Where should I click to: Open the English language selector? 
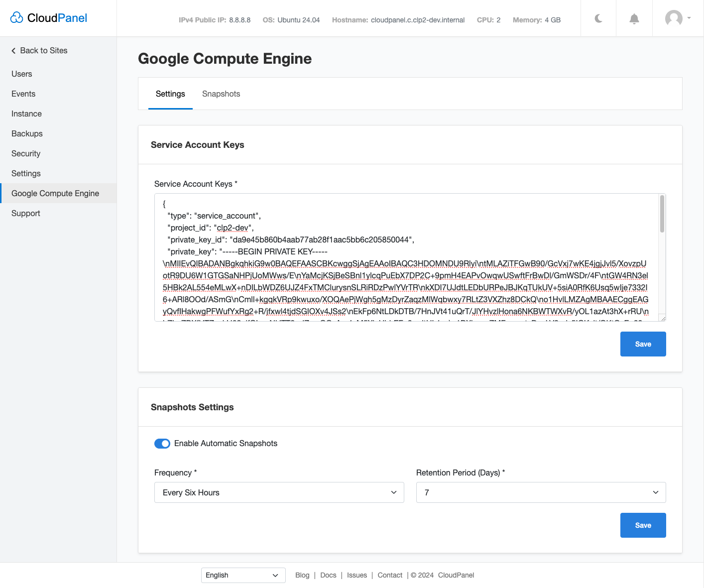(x=243, y=575)
